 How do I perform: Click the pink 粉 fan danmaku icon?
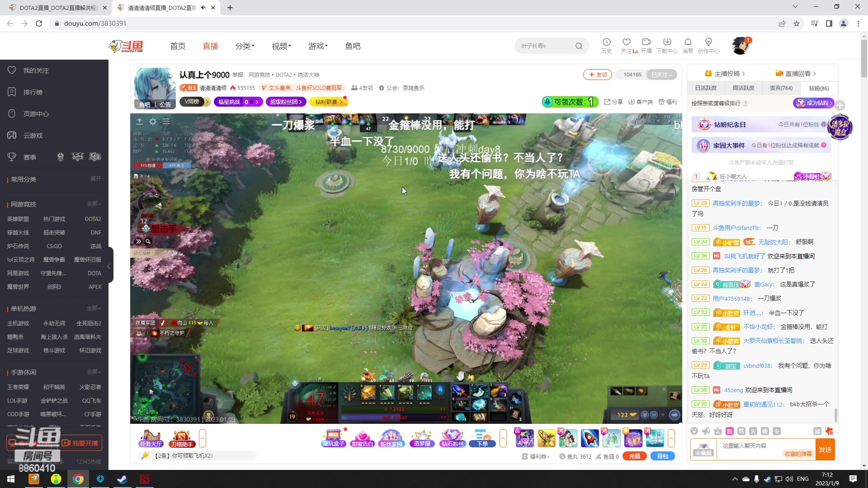[729, 431]
